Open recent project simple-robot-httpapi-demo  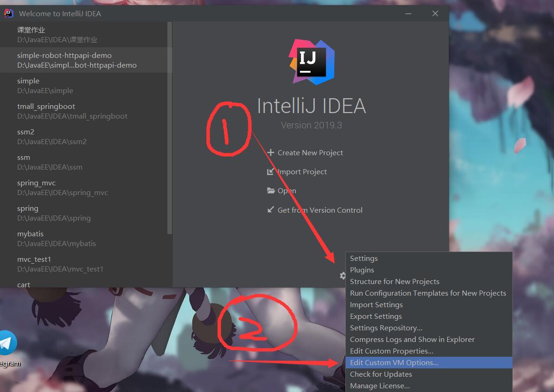coord(84,60)
